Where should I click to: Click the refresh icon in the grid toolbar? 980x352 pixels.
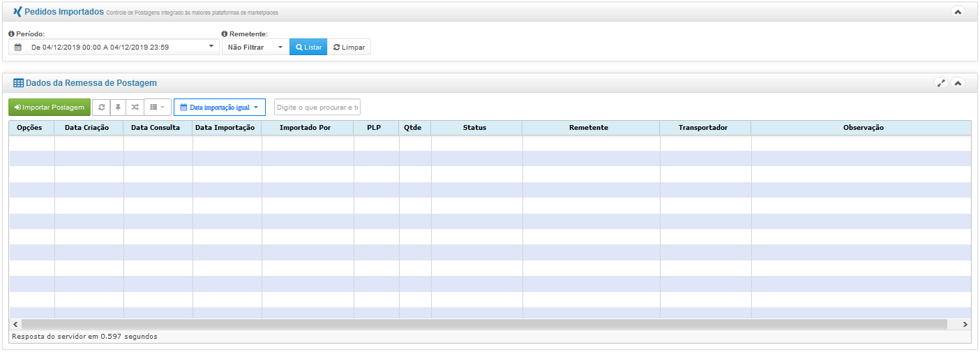101,108
